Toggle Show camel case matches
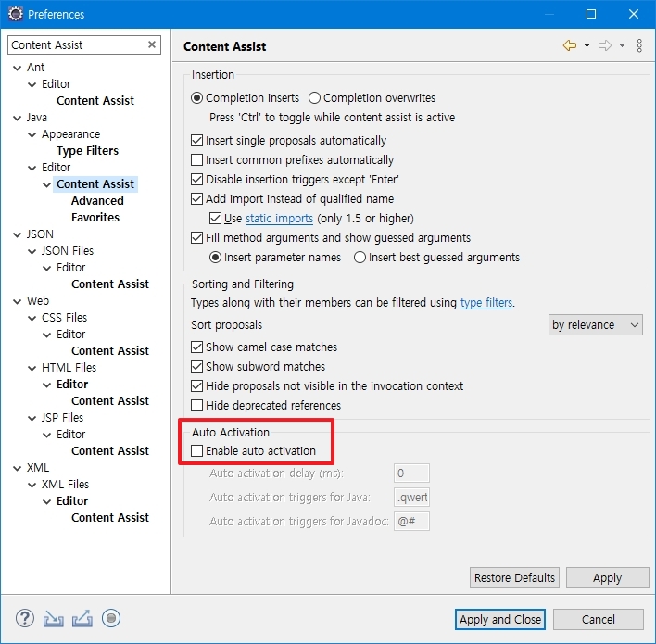Screen dimensions: 656x644 tap(196, 347)
